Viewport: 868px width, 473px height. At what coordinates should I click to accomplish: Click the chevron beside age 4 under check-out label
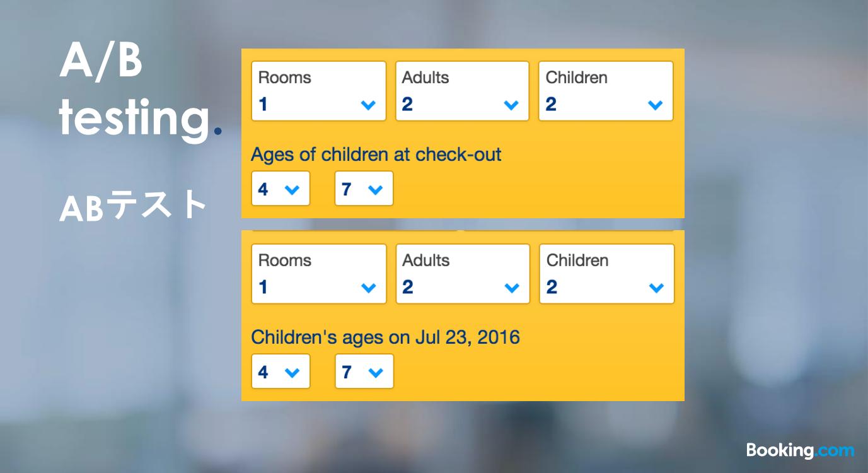tap(292, 189)
